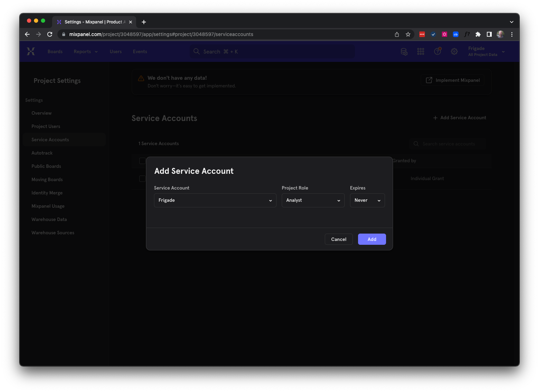This screenshot has width=539, height=392.
Task: Click the browser back arrow
Action: click(27, 34)
